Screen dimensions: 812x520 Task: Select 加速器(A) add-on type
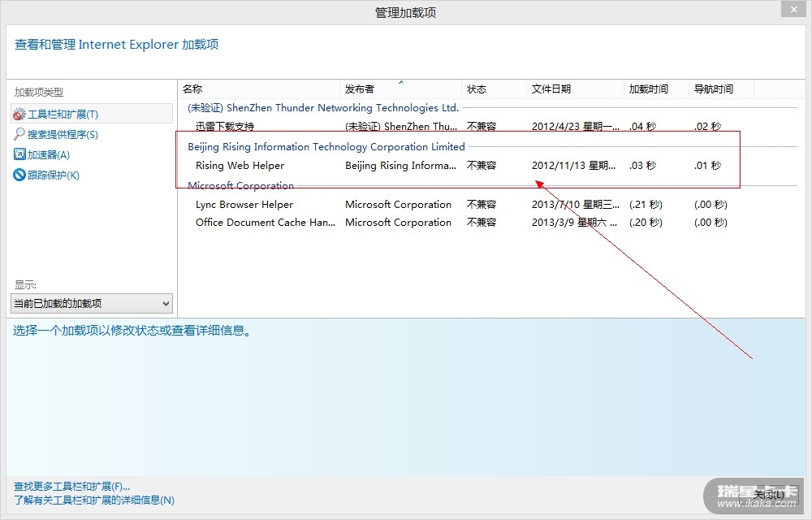pyautogui.click(x=49, y=155)
